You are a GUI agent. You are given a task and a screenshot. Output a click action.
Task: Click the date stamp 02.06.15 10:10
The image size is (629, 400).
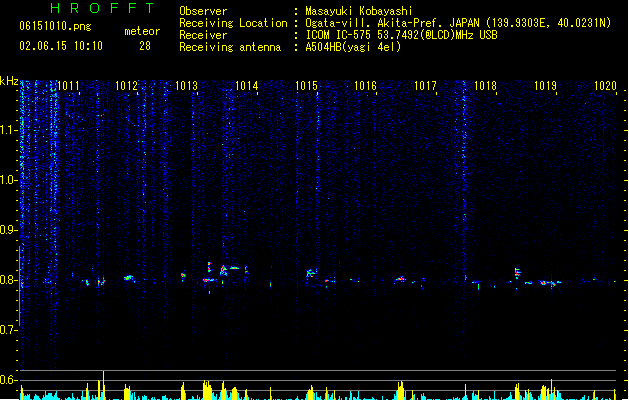(61, 46)
